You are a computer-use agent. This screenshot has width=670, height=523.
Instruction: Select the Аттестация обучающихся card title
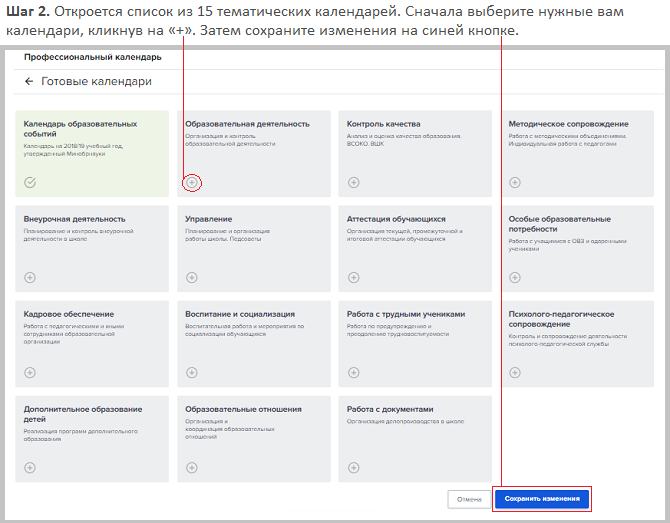tap(396, 219)
